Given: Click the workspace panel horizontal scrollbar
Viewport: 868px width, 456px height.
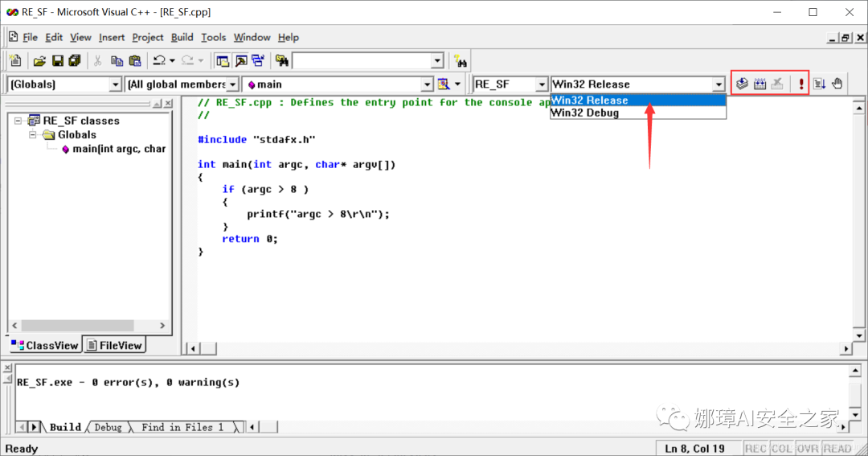Looking at the screenshot, I should [77, 325].
